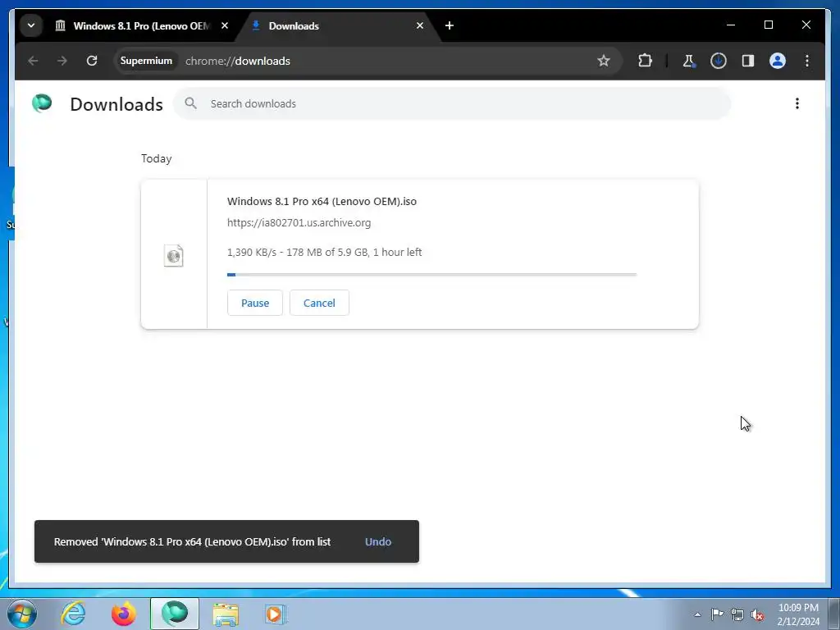Click the ISO file disc icon
Viewport: 840px width, 630px height.
[x=174, y=256]
